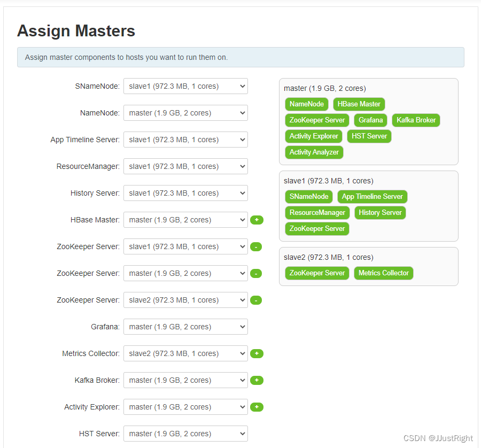
Task: Open the HST Server host dropdown
Action: 185,433
